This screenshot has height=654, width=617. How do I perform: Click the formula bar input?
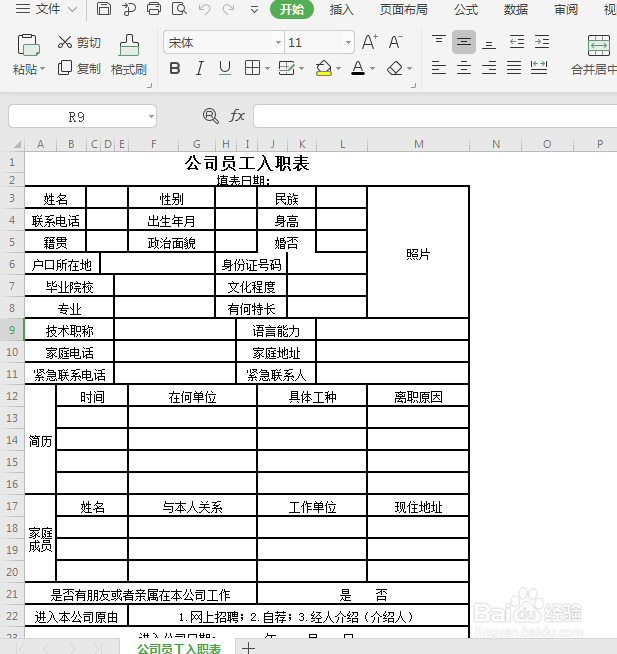[x=435, y=116]
